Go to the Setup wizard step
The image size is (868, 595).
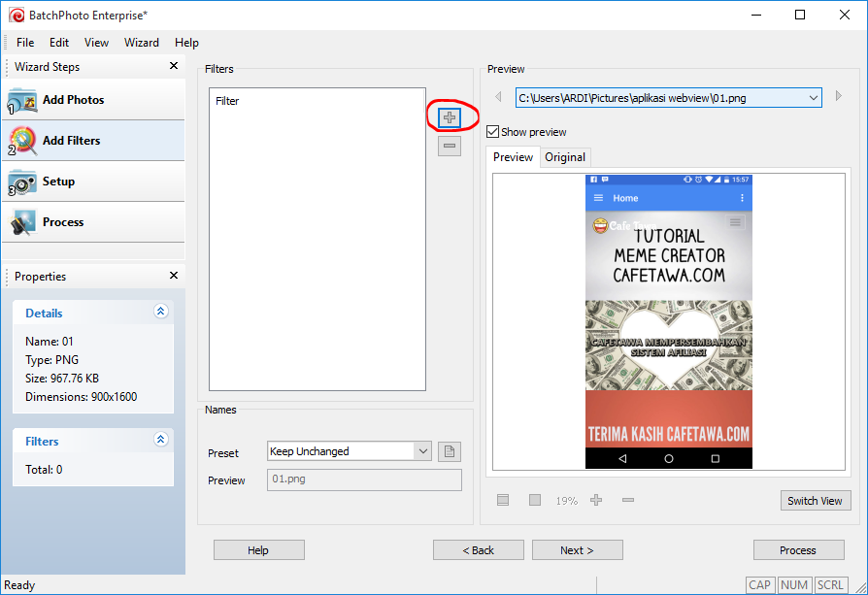point(93,182)
